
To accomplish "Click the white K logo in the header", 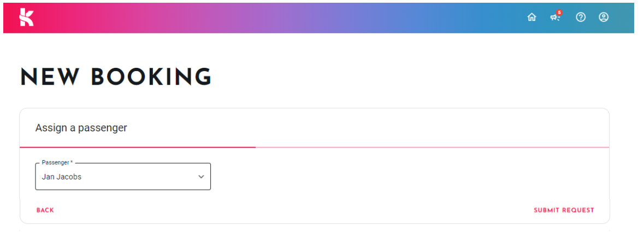I will click(27, 18).
